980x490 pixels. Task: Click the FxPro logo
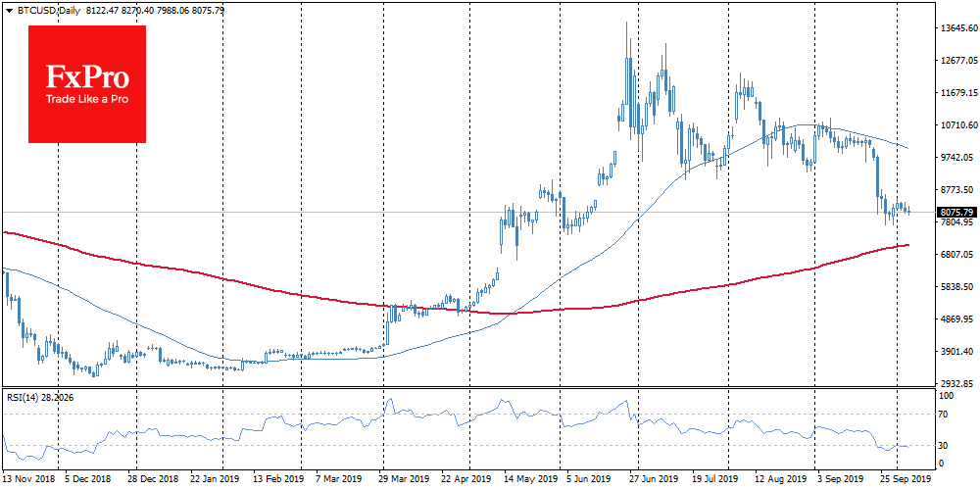(x=86, y=83)
